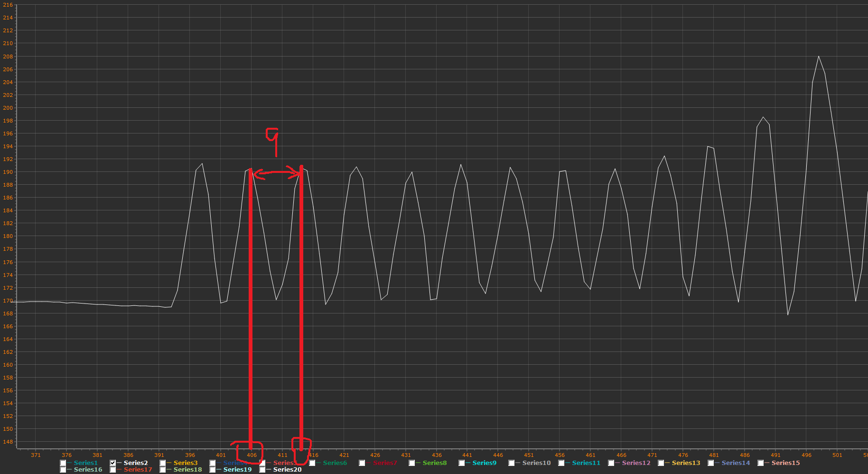Check the Series19 legend box
This screenshot has width=868, height=474.
point(213,470)
